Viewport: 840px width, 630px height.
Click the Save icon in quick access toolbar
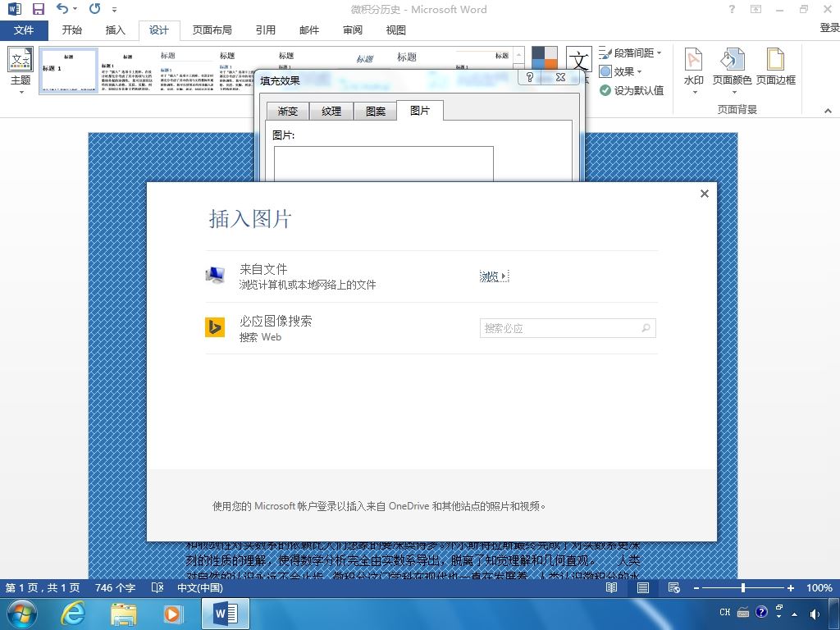tap(38, 9)
